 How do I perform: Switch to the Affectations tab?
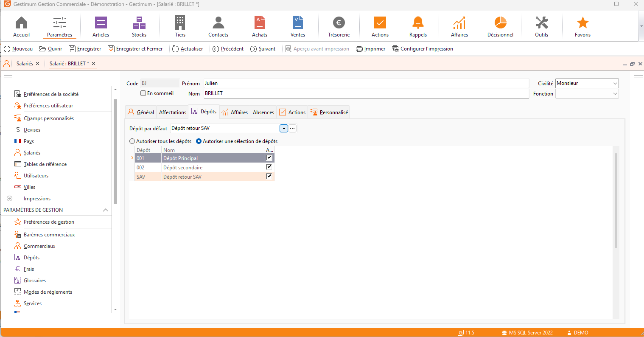click(173, 112)
